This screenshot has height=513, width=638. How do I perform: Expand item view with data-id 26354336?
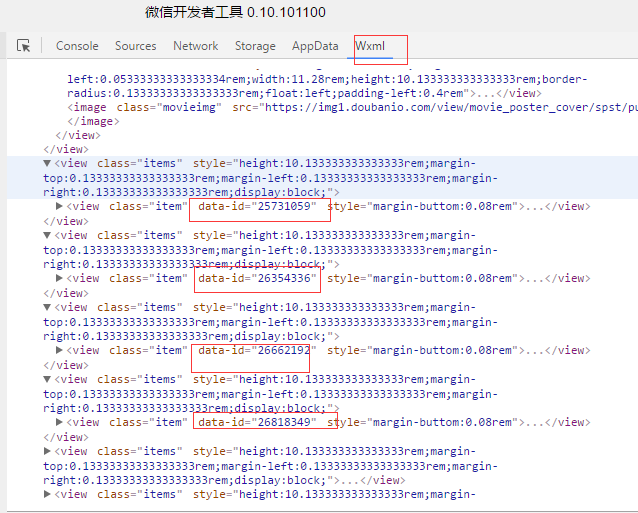point(59,278)
